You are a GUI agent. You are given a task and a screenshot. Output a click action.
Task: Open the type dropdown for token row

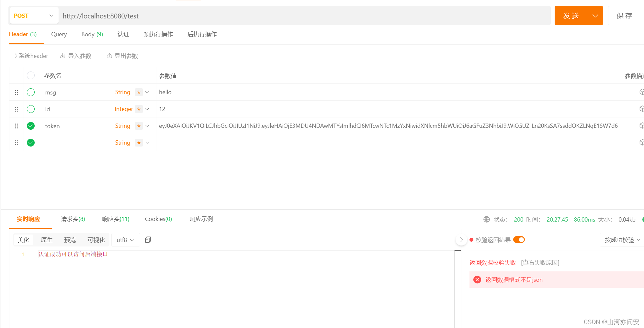coord(147,126)
